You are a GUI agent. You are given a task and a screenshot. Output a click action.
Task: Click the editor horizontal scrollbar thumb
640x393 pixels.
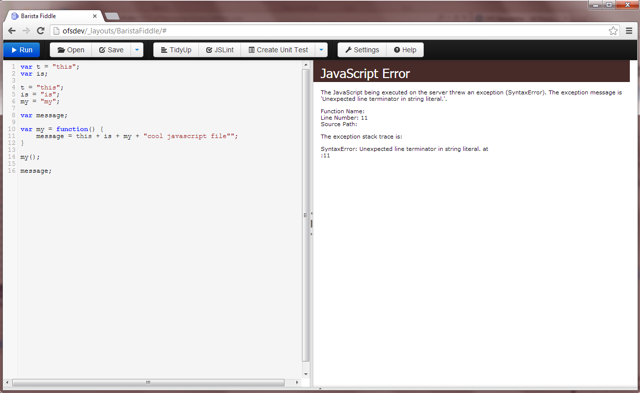[148, 382]
